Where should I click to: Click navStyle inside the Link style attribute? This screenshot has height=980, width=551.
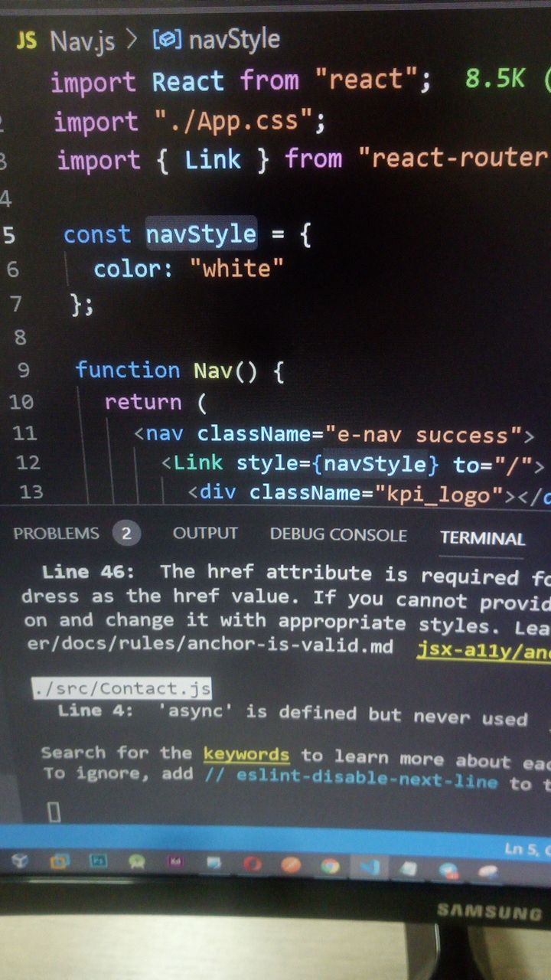[375, 464]
